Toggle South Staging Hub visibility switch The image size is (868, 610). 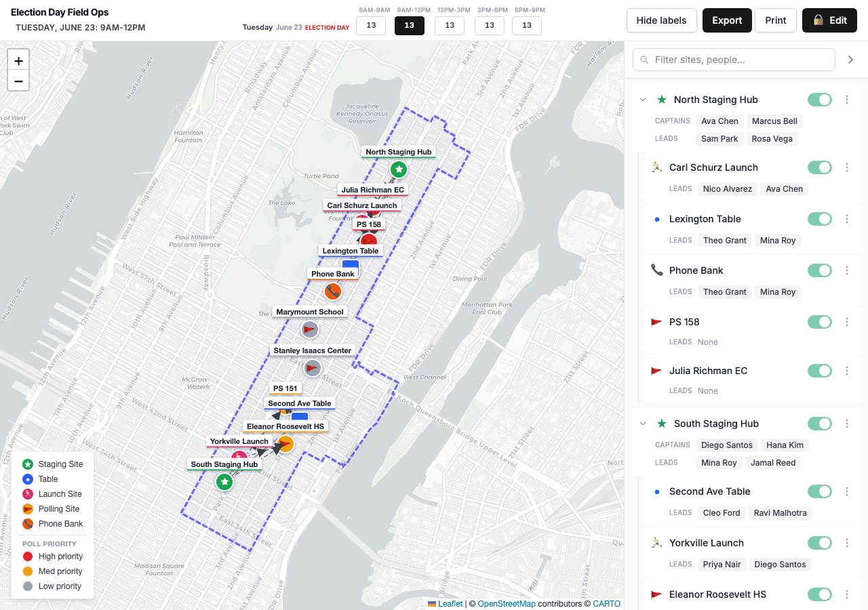(820, 424)
